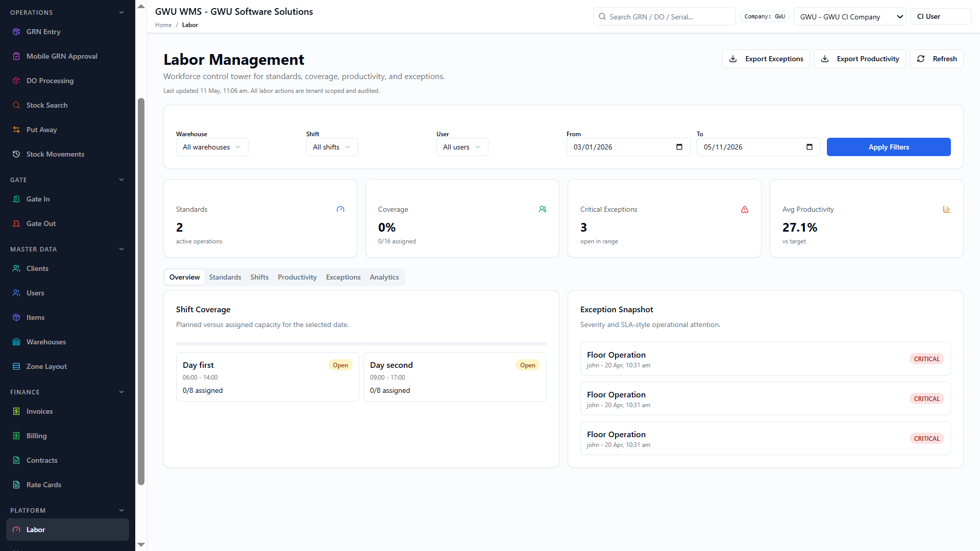Open the Day first shift card

pos(267,377)
